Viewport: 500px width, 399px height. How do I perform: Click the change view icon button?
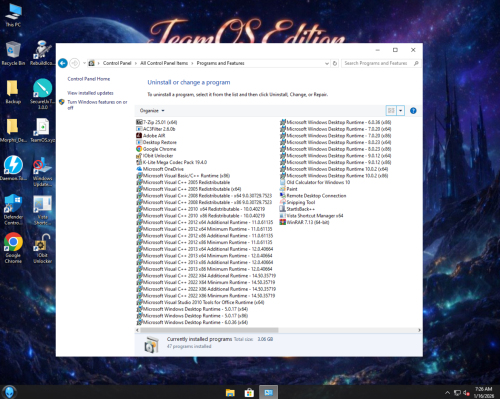(x=391, y=111)
